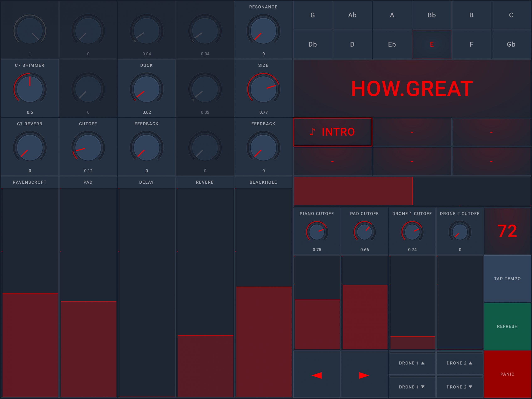The height and width of the screenshot is (399, 532).
Task: Switch the song key to Bb
Action: 432,15
